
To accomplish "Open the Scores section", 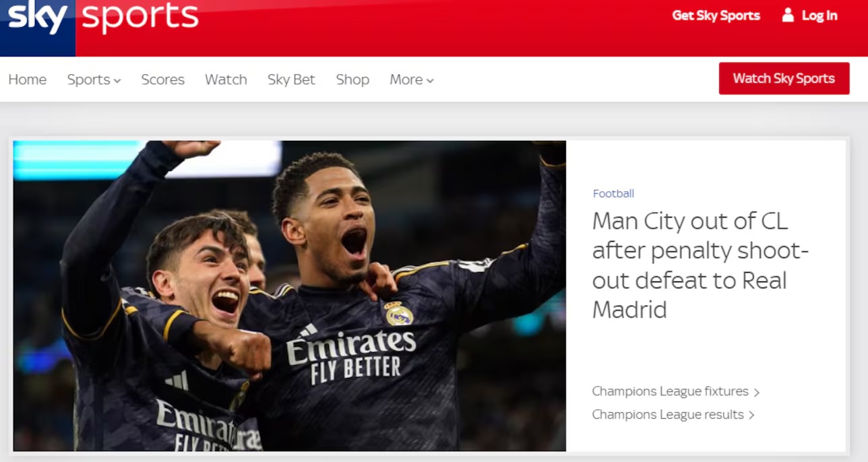I will click(163, 79).
